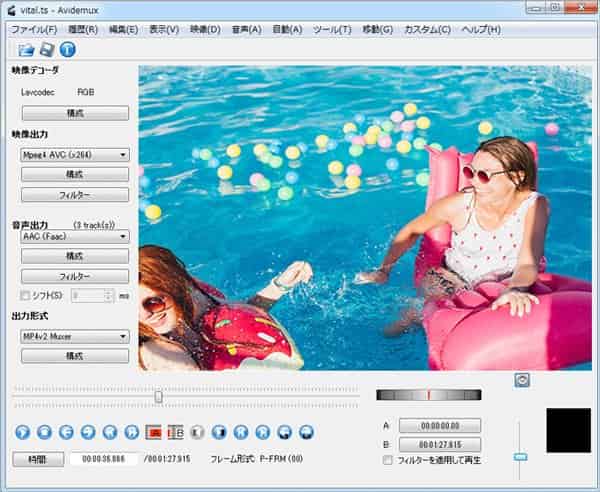Toggle the シフト(S) audio shift checkbox
The image size is (600, 492).
click(x=25, y=295)
